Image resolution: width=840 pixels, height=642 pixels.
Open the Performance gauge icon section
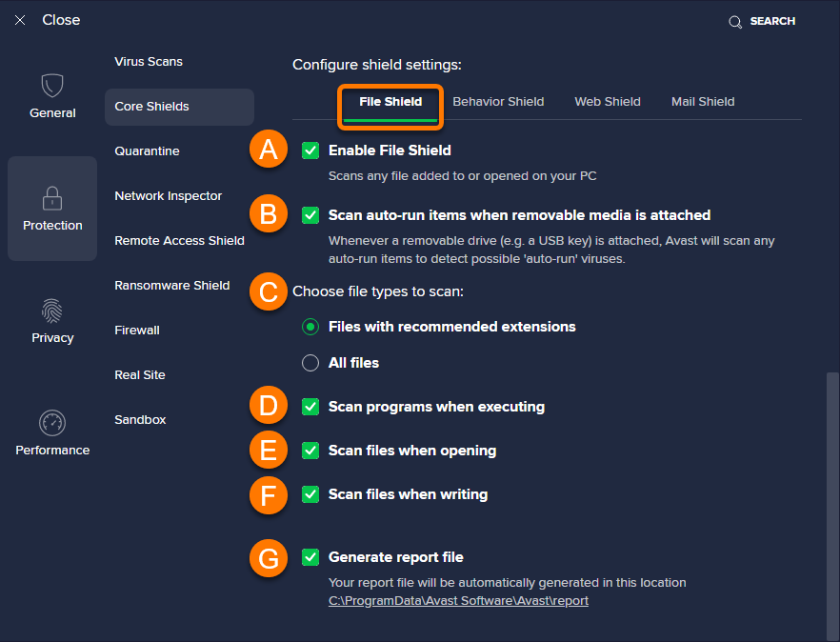pos(52,423)
